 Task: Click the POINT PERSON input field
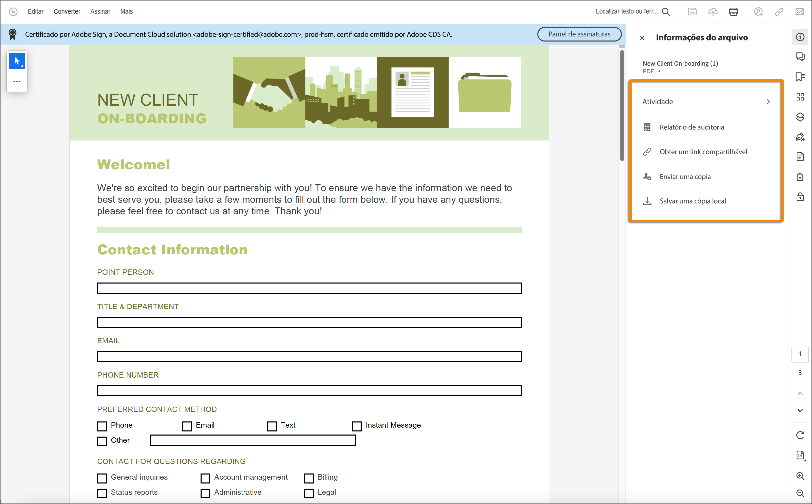309,288
